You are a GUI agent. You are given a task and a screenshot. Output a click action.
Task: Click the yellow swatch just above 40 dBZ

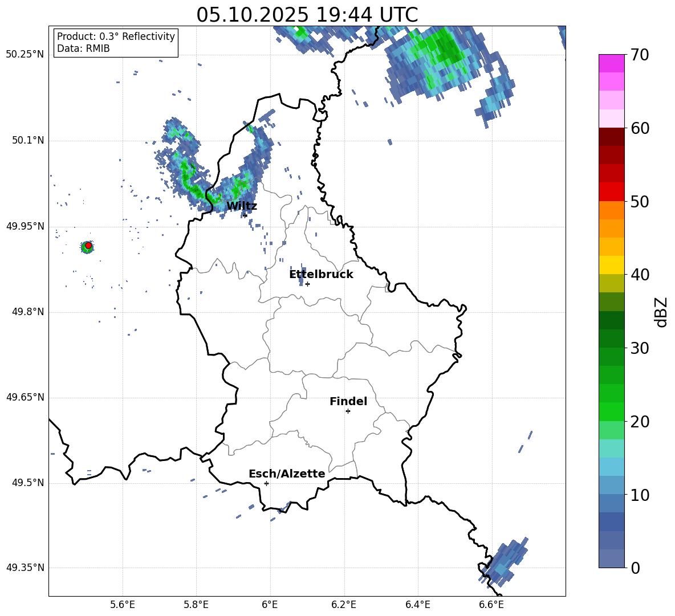(x=611, y=265)
